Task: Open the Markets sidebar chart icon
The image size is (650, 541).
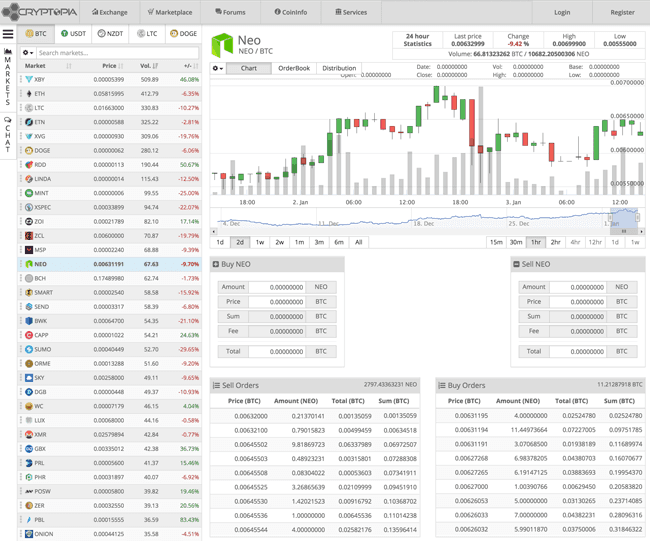Action: [7, 51]
